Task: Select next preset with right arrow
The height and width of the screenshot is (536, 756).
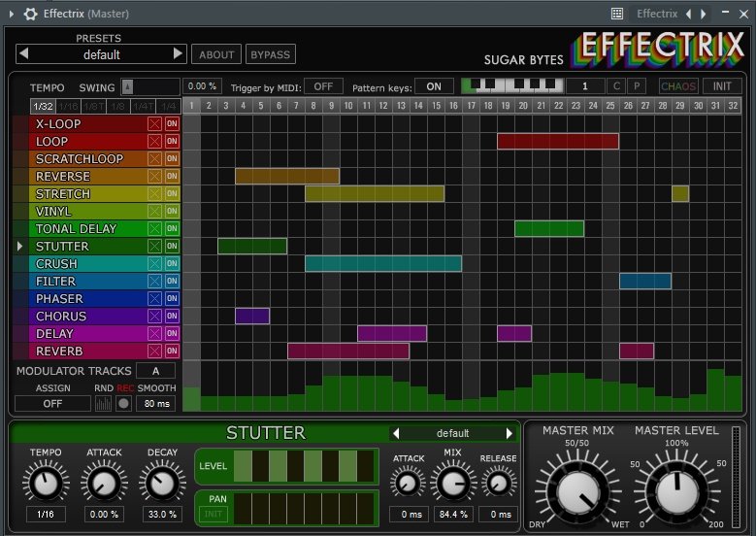Action: (178, 53)
